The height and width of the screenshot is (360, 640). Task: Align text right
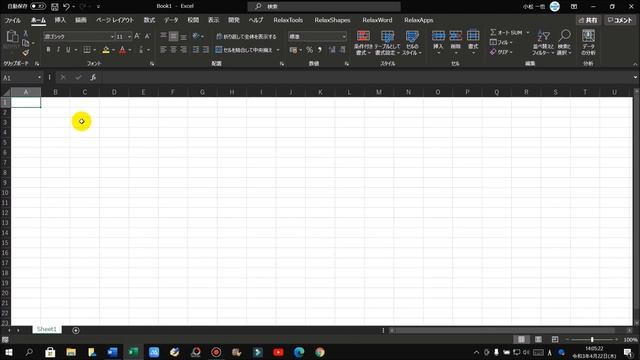point(184,50)
